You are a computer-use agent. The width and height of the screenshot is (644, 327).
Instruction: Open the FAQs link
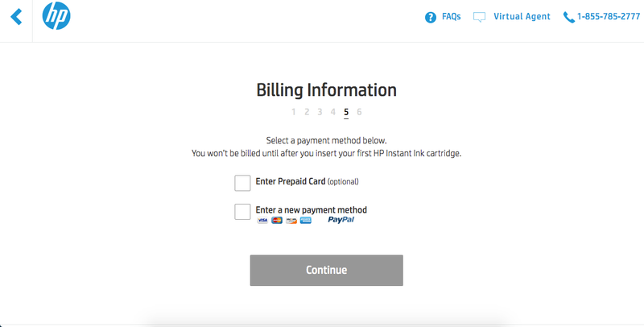click(x=451, y=17)
